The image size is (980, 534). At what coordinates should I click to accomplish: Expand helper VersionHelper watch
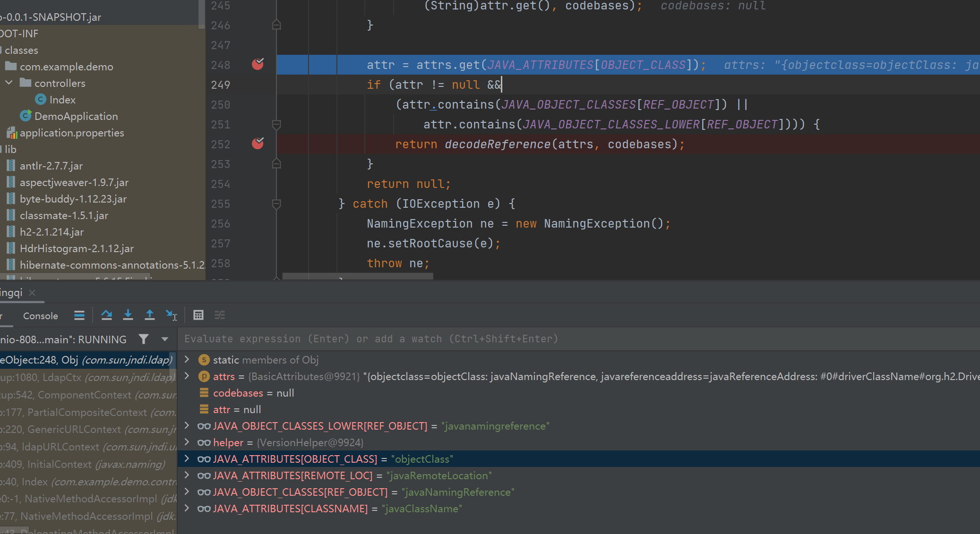coord(187,442)
